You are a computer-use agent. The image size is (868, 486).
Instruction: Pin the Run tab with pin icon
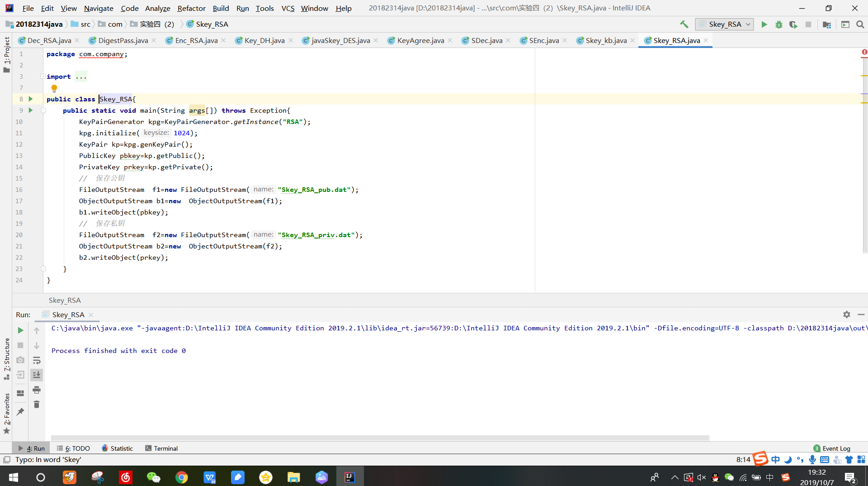point(20,412)
